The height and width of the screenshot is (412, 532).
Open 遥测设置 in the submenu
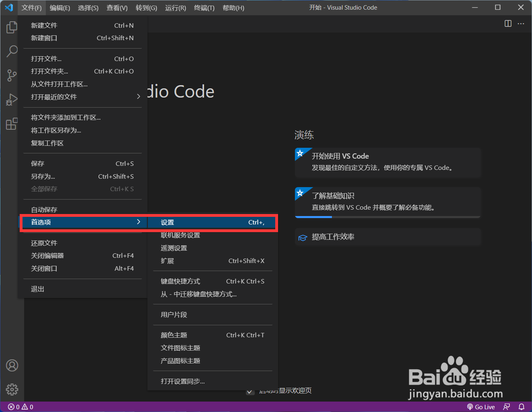pos(212,248)
